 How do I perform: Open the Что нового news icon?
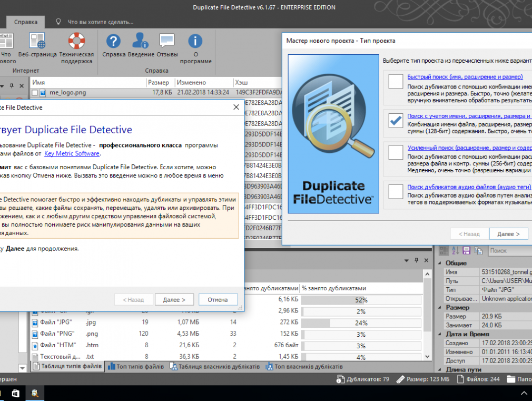pyautogui.click(x=6, y=41)
